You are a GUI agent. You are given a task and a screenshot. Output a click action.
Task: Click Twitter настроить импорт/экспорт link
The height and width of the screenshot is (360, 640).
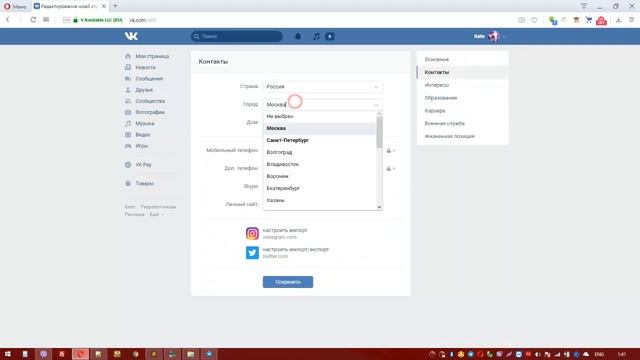tap(296, 249)
